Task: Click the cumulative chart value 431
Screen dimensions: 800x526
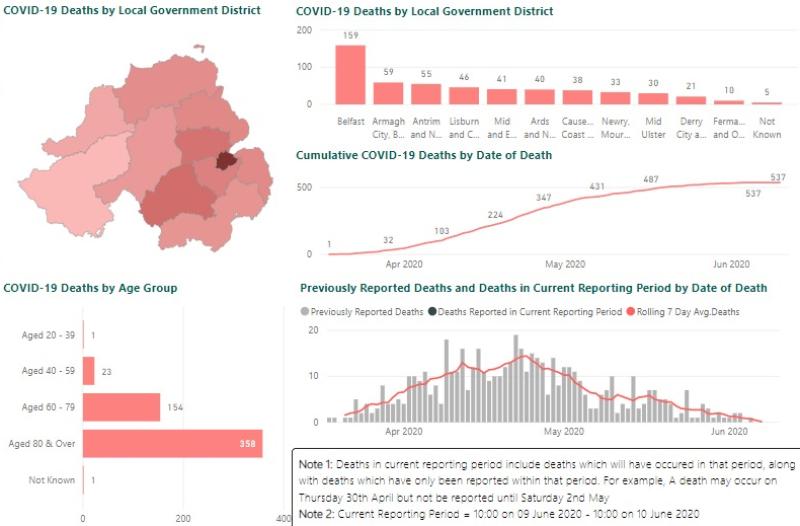Action: pos(597,186)
